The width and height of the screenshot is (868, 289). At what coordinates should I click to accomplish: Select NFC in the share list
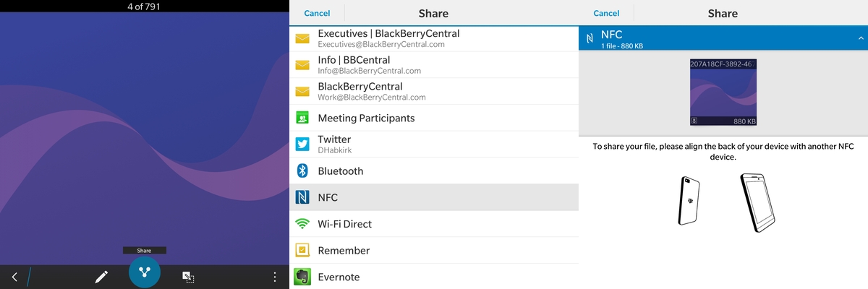[x=434, y=197]
